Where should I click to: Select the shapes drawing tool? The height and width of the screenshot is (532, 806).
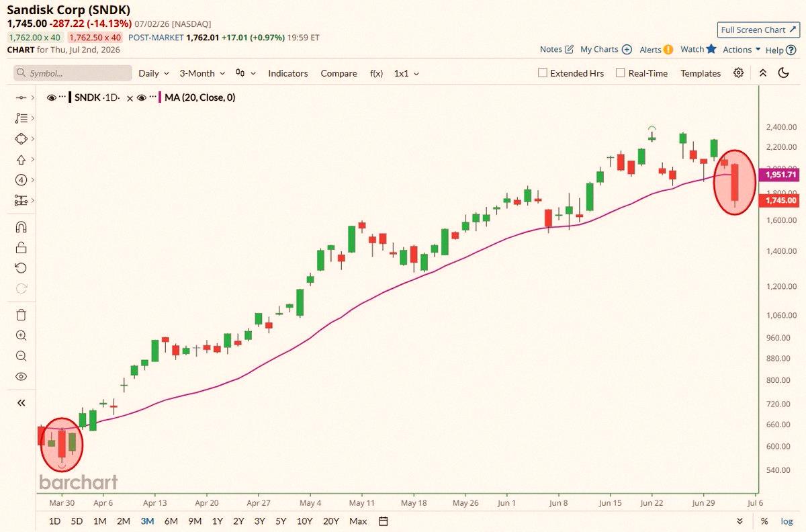pyautogui.click(x=20, y=138)
